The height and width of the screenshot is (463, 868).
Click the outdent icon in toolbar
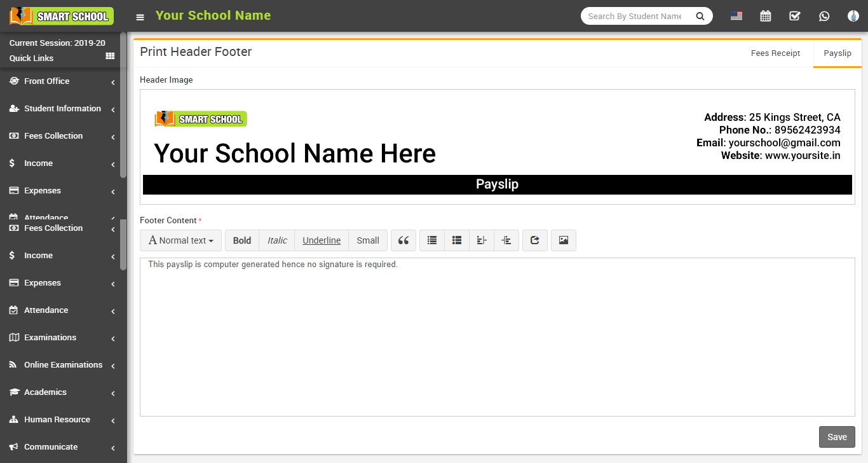coord(481,240)
